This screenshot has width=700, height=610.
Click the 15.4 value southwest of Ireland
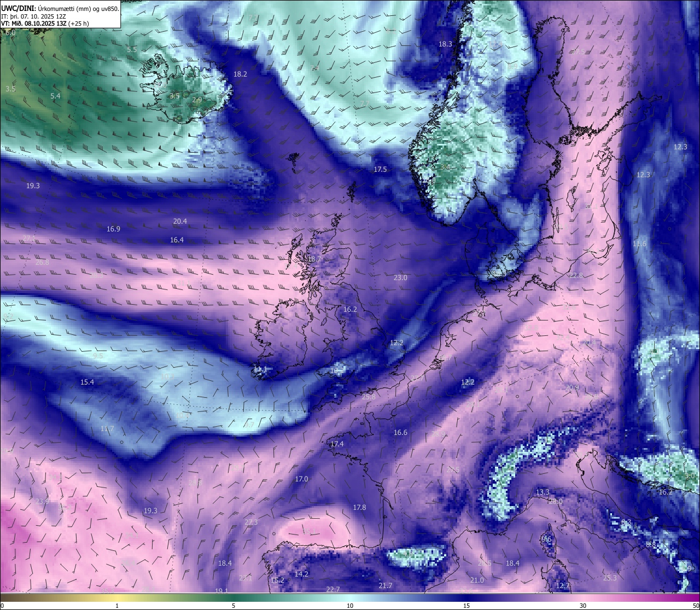(x=87, y=382)
